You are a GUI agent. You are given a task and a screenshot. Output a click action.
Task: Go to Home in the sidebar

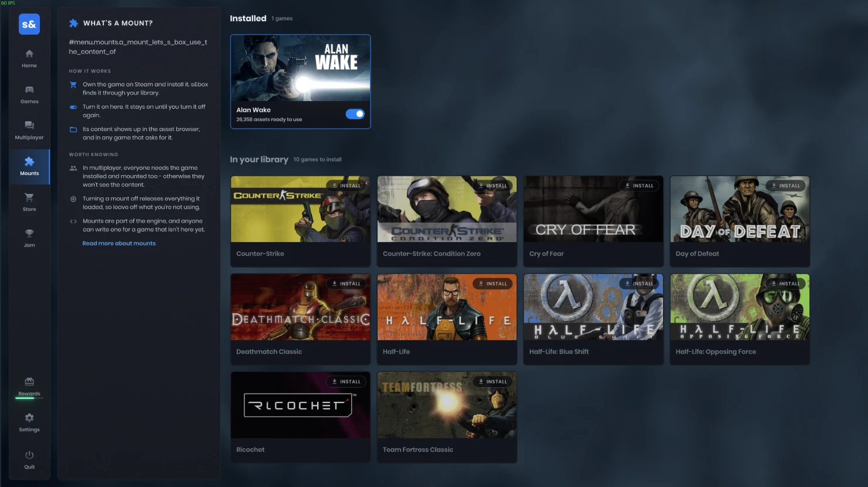pyautogui.click(x=29, y=59)
